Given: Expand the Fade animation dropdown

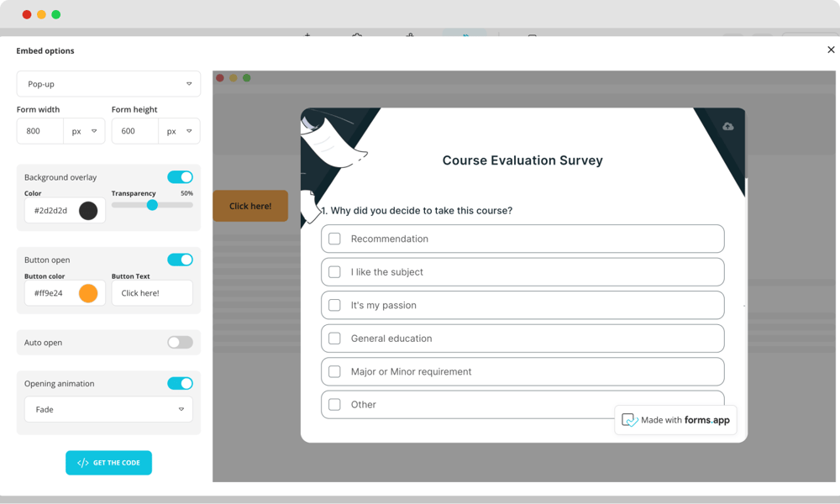Looking at the screenshot, I should tap(108, 410).
